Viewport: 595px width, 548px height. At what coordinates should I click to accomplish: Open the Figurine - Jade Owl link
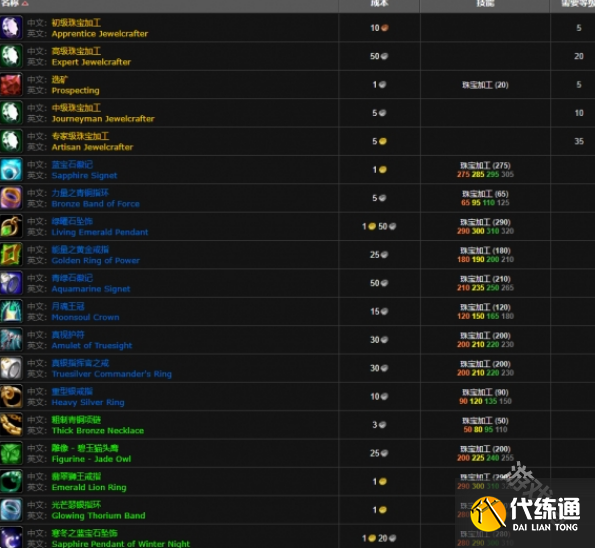(91, 459)
